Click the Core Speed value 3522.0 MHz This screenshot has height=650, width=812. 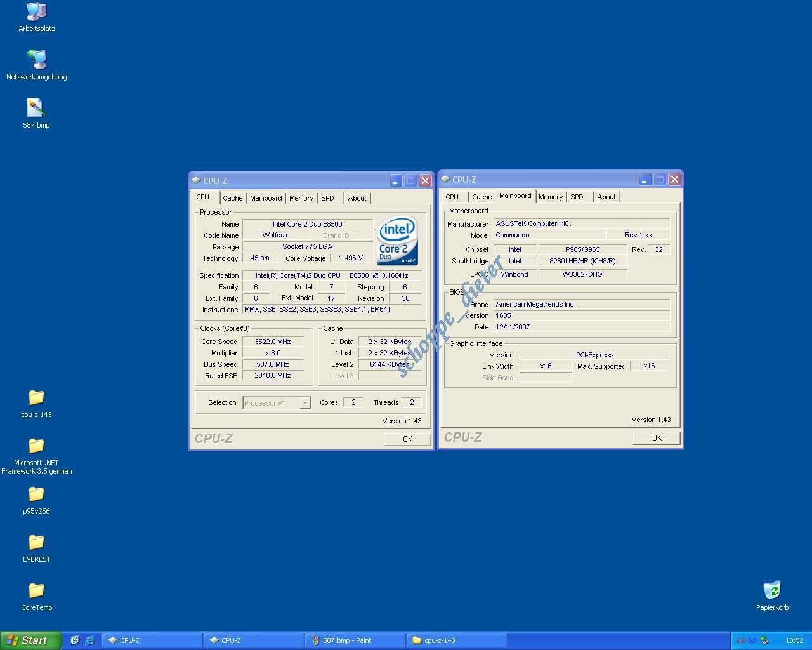coord(273,342)
